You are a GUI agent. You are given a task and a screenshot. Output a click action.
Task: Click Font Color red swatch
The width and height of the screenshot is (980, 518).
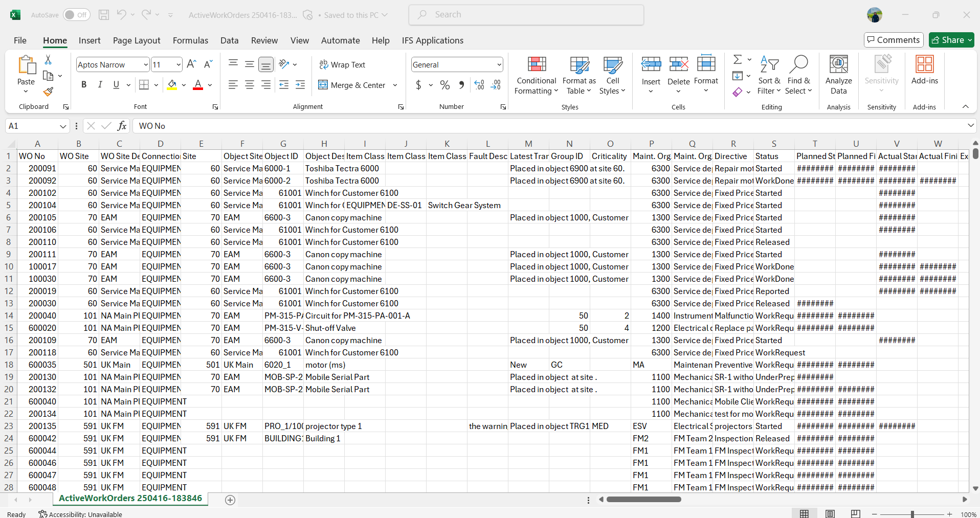(x=198, y=85)
